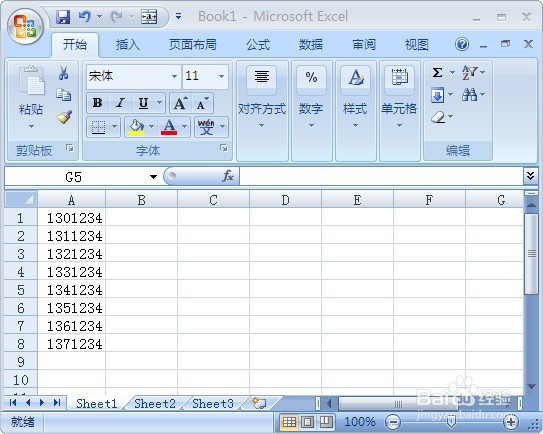Insert function with the fx icon
The image size is (543, 434).
point(228,176)
